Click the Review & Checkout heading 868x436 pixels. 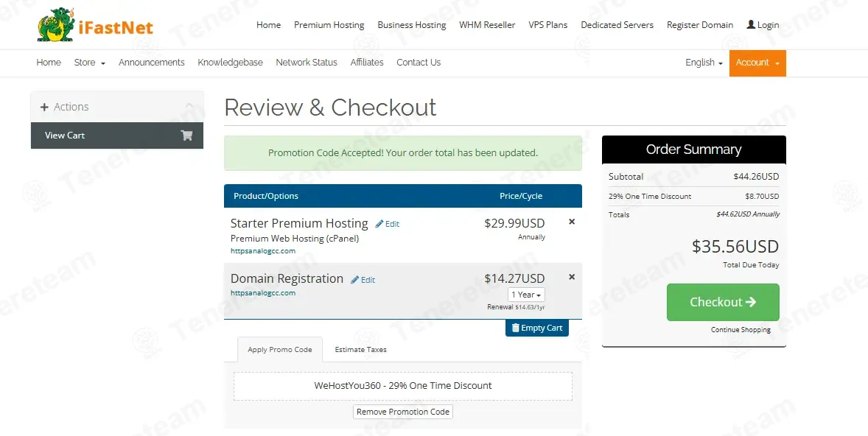pyautogui.click(x=331, y=108)
